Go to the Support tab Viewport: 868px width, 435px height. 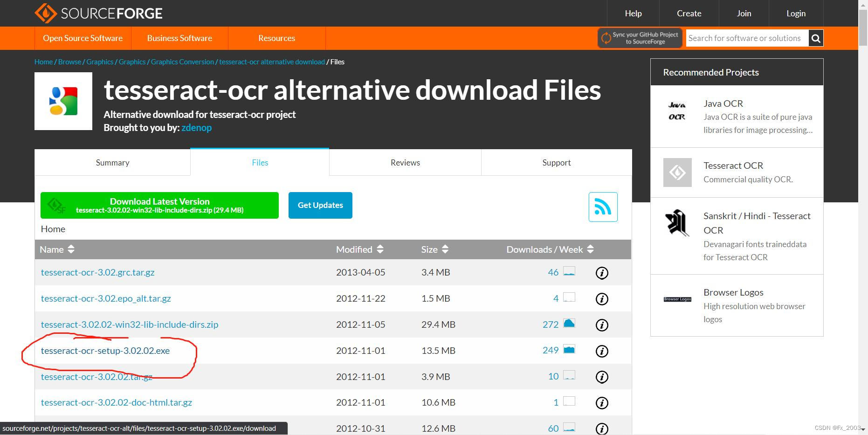point(557,163)
